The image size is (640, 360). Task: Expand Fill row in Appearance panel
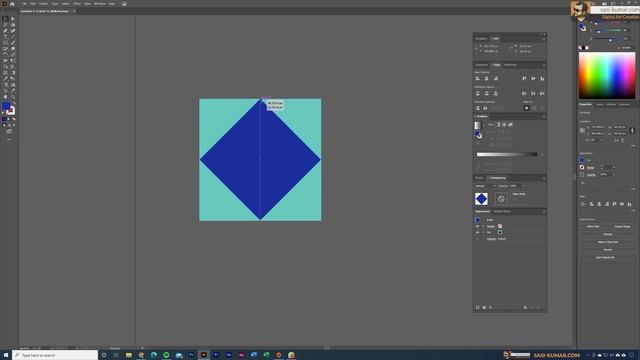pyautogui.click(x=483, y=232)
